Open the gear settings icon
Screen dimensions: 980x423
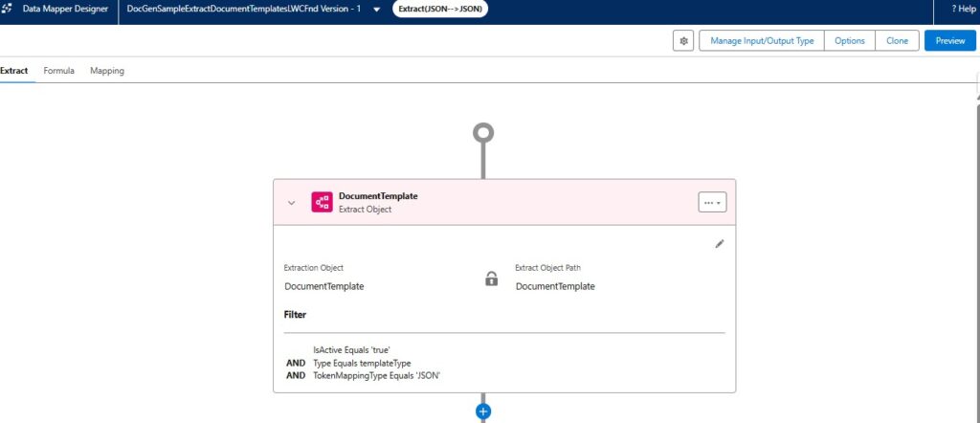click(x=682, y=41)
